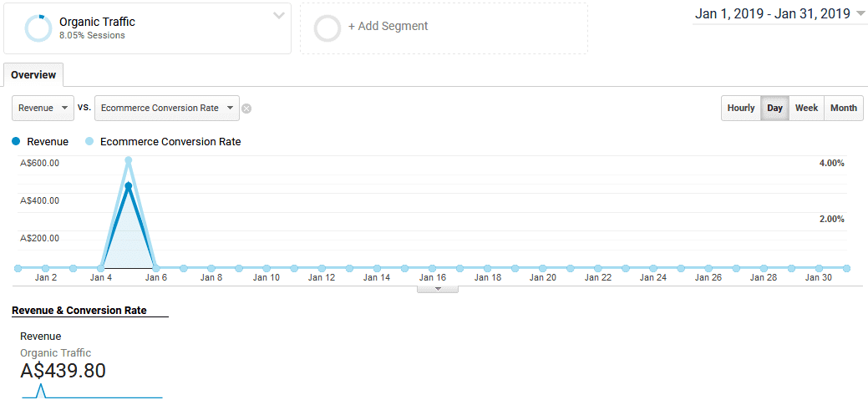Switch chart to Hourly view

(x=740, y=108)
